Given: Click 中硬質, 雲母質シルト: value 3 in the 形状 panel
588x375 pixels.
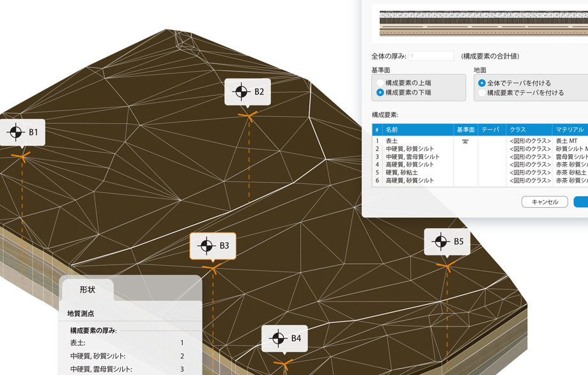Looking at the screenshot, I should pos(182,369).
